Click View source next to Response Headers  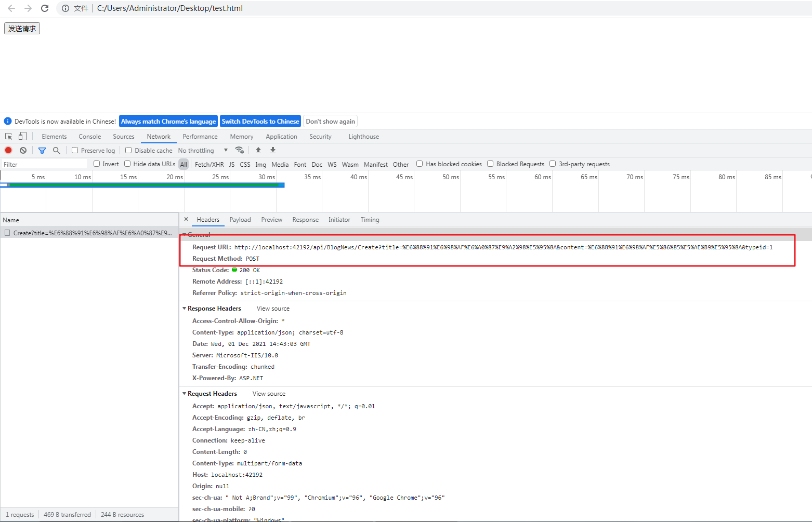click(272, 308)
